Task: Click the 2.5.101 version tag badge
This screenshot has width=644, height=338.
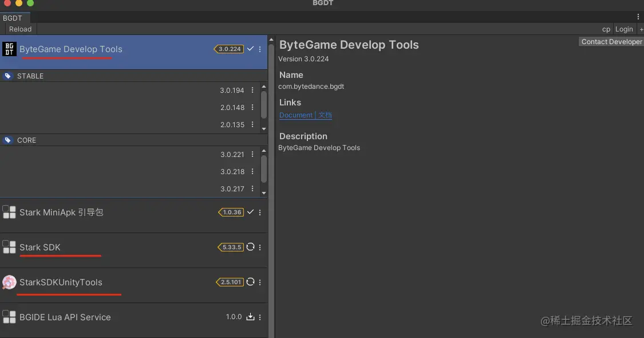Action: [230, 282]
